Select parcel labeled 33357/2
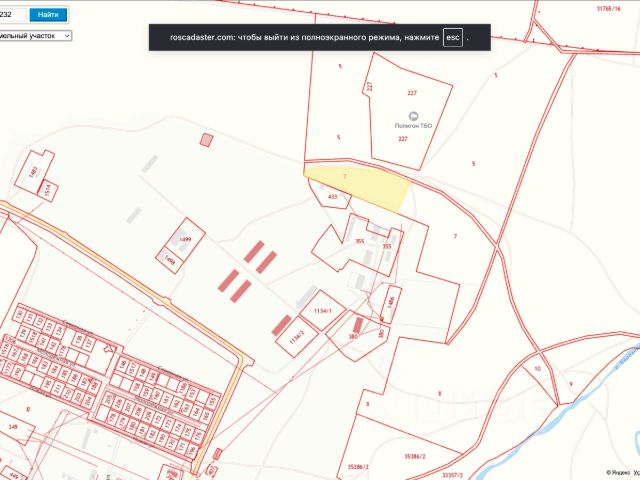Image resolution: width=640 pixels, height=480 pixels. pos(452,475)
